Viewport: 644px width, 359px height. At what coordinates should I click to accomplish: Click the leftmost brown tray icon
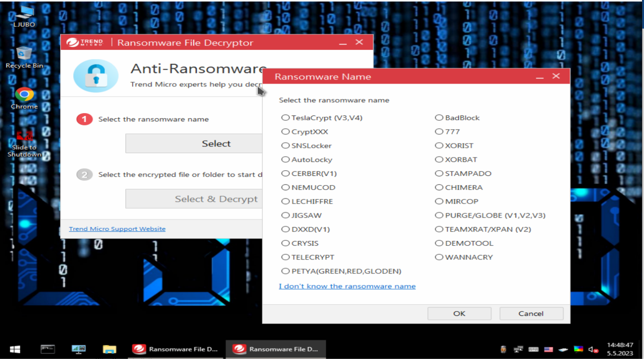point(503,349)
